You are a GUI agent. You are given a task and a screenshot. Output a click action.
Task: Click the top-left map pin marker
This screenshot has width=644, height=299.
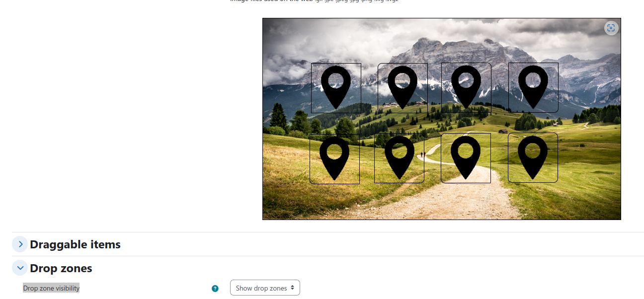click(x=336, y=87)
